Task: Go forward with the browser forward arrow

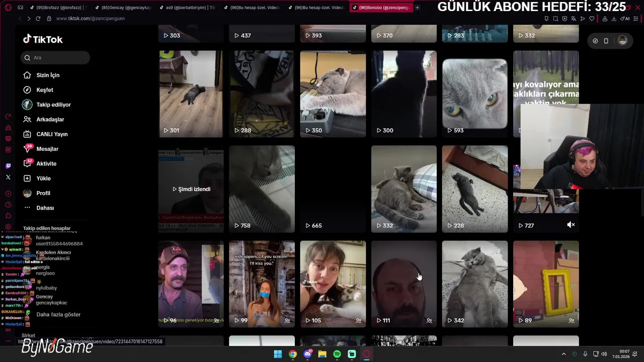Action: pos(28,19)
